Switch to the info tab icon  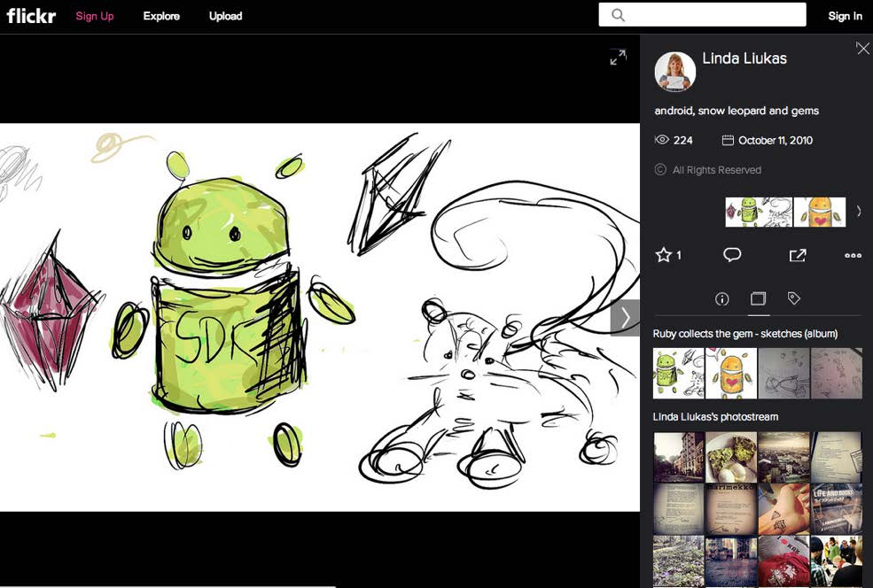click(x=721, y=299)
